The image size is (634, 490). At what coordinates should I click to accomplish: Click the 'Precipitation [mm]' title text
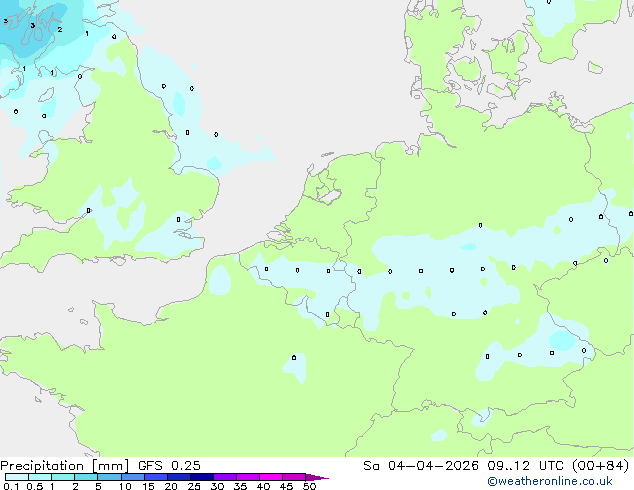64,466
